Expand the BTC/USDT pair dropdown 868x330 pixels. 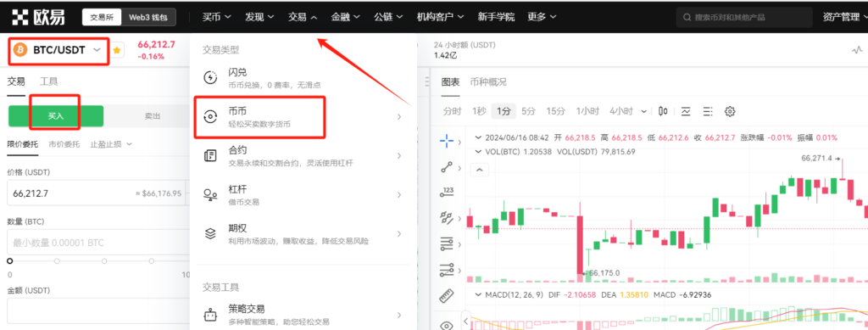tap(97, 50)
